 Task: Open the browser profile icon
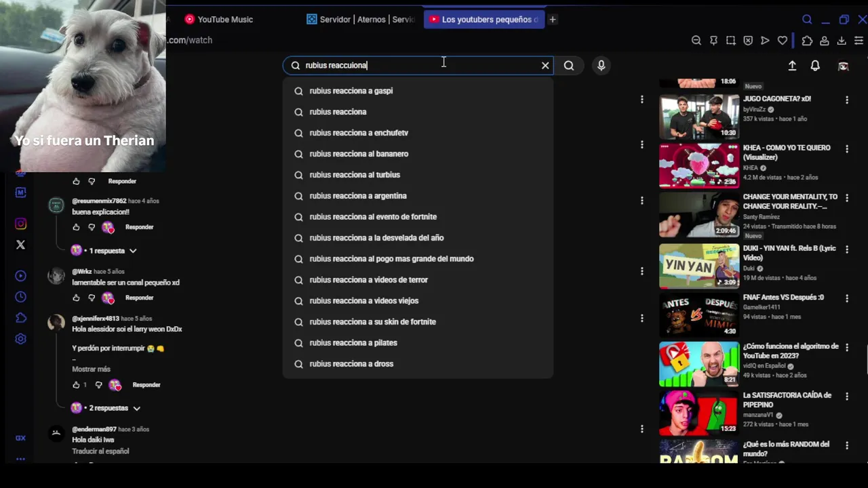coord(825,41)
